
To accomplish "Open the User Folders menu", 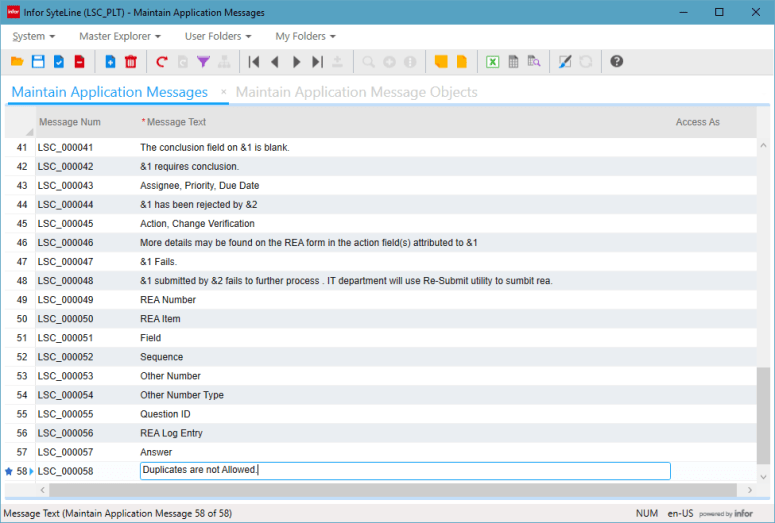I will tap(218, 37).
